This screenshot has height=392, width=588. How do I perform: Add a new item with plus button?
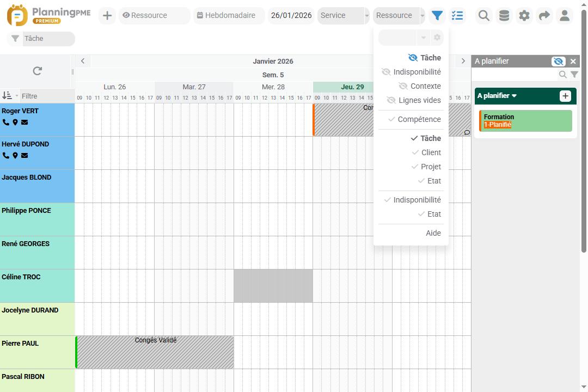point(107,15)
